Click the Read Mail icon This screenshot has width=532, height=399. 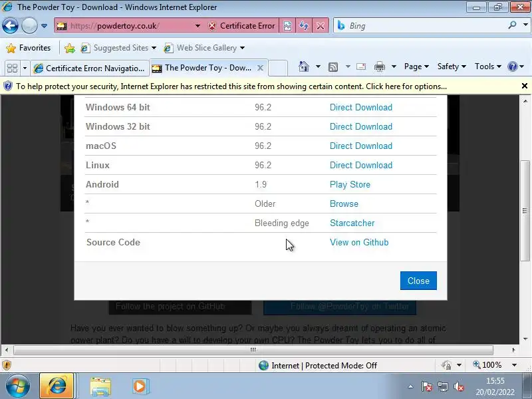click(x=361, y=66)
